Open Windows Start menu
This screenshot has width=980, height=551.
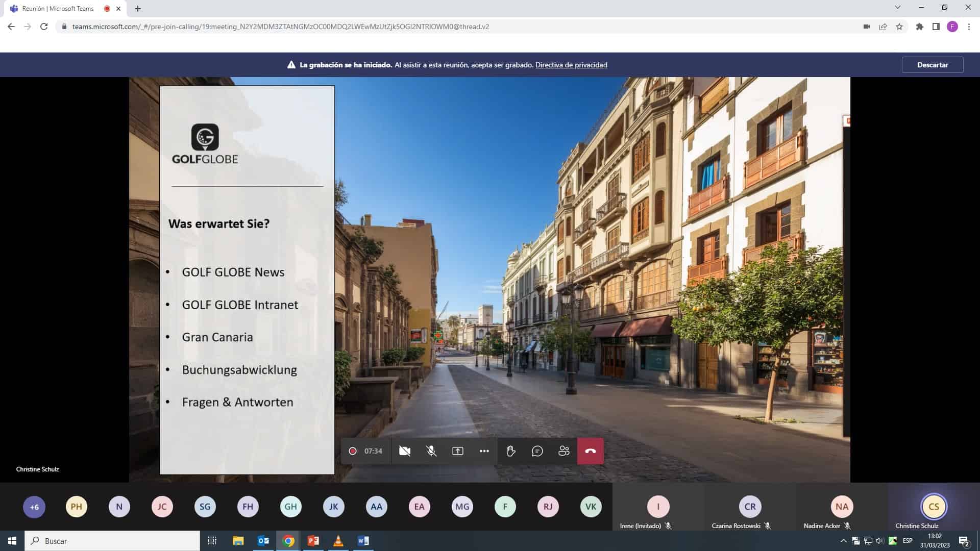[12, 541]
